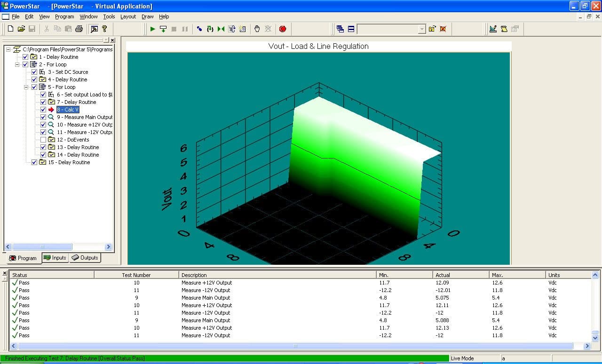Image resolution: width=602 pixels, height=364 pixels.
Task: Click the Pause toolbar icon
Action: pos(185,29)
